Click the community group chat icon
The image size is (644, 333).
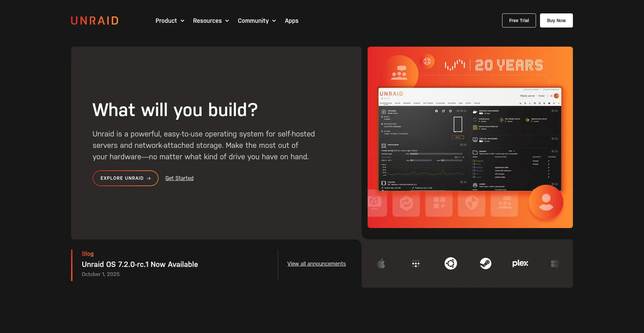tap(399, 72)
